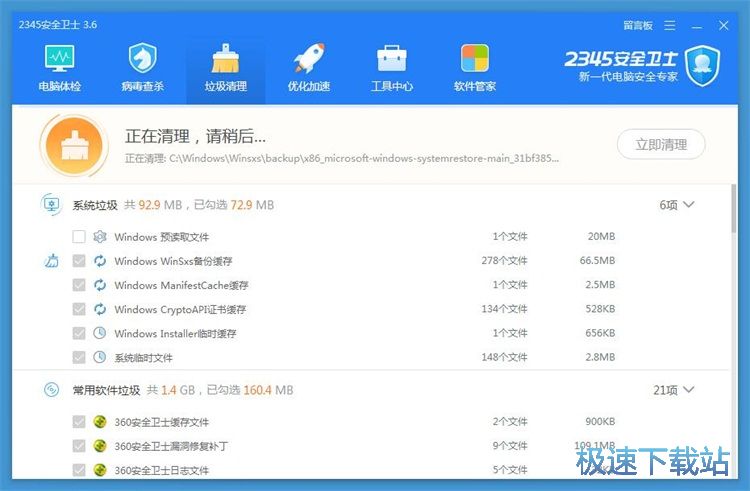
Task: Click refresh icon beside Windows WinSxs备份缓存
Action: pyautogui.click(x=99, y=261)
